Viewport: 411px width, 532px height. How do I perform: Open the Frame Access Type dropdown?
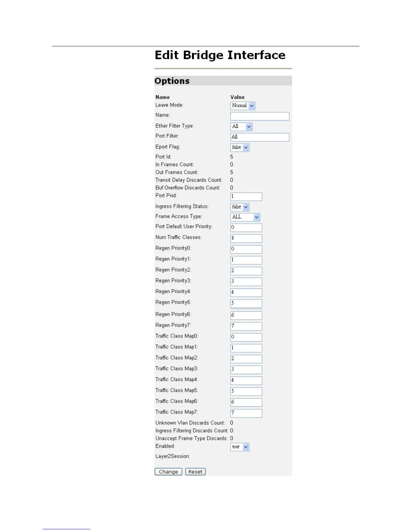pos(245,217)
